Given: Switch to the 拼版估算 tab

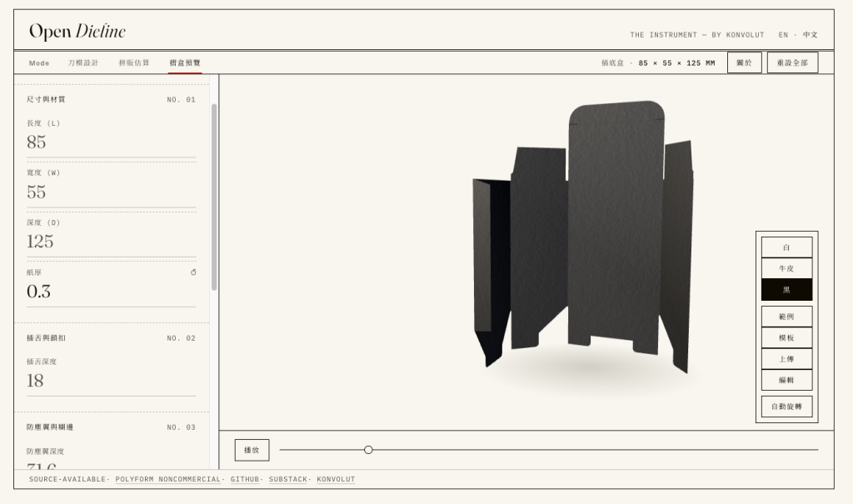Looking at the screenshot, I should [x=134, y=63].
